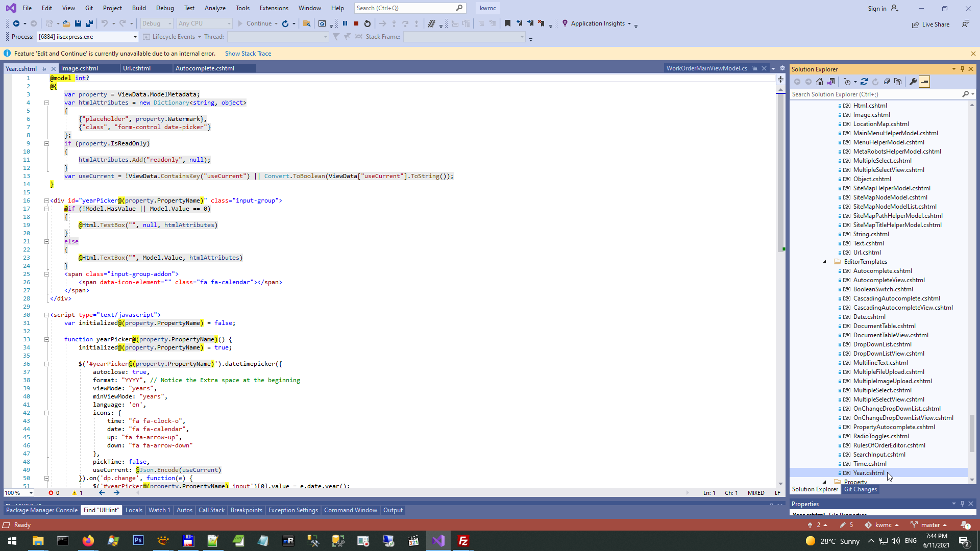
Task: Click the Restart debugging icon
Action: pos(367,23)
